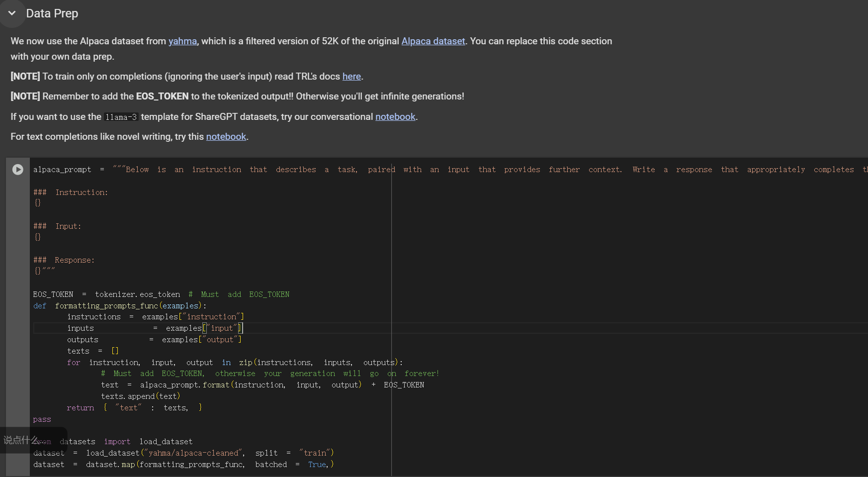
Task: Click the 'pass' statement
Action: coord(42,419)
